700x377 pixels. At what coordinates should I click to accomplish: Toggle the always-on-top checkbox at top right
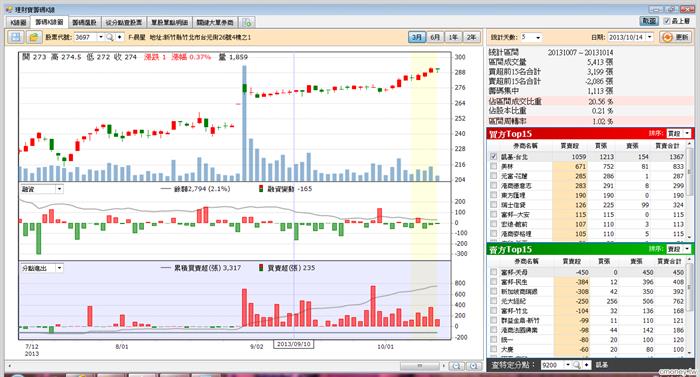point(667,21)
